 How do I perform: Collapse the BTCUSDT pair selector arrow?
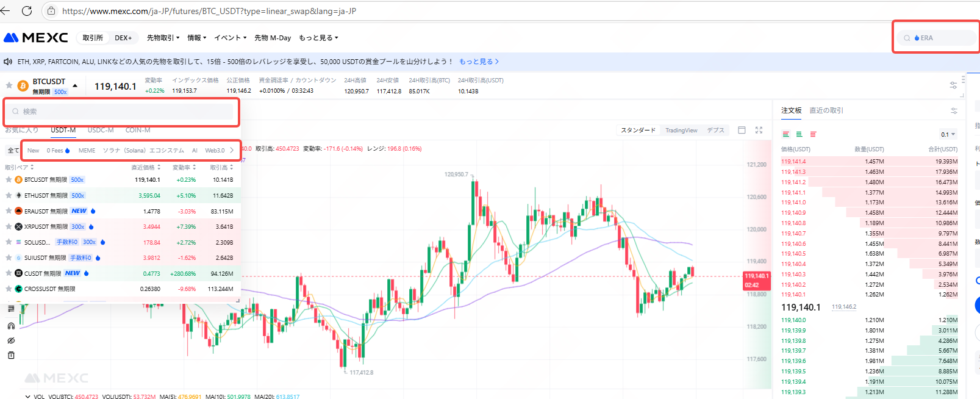coord(75,85)
